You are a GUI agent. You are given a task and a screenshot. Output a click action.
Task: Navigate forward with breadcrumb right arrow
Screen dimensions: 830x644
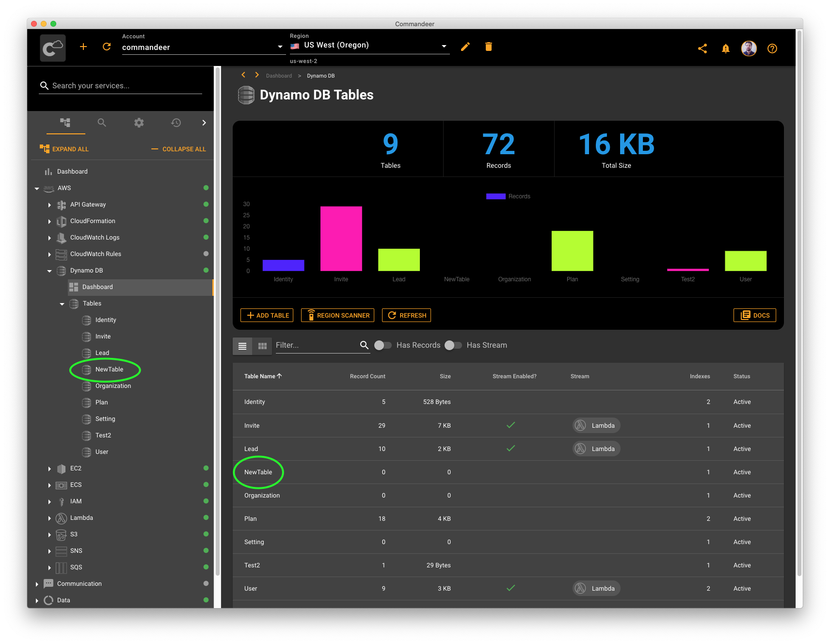257,75
